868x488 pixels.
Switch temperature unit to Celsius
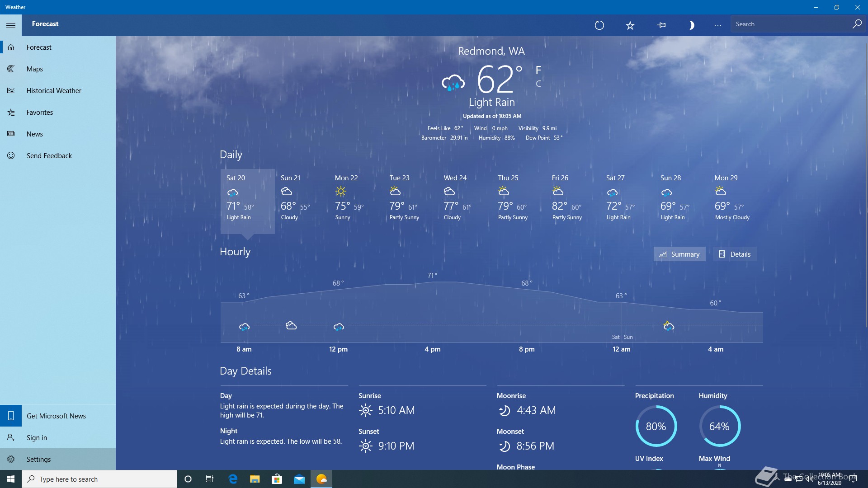[x=538, y=84]
